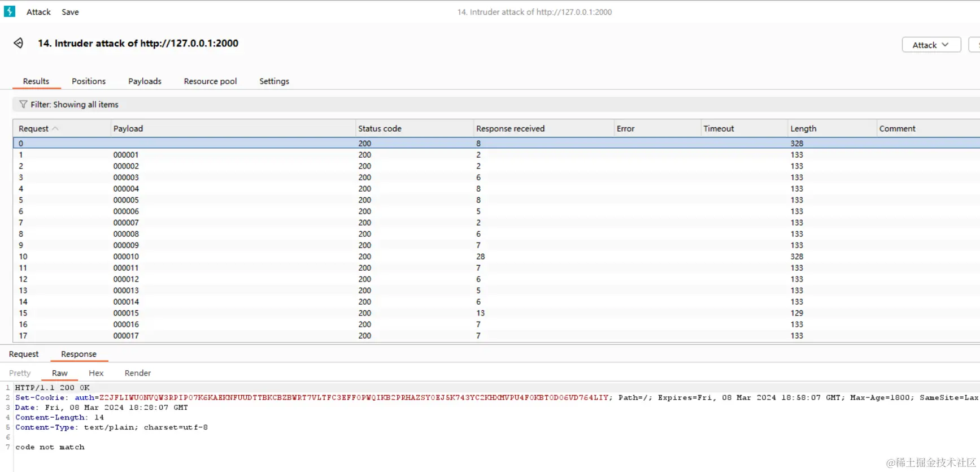Screen dimensions: 980x472
Task: Select the row with payload 000017
Action: [496, 336]
